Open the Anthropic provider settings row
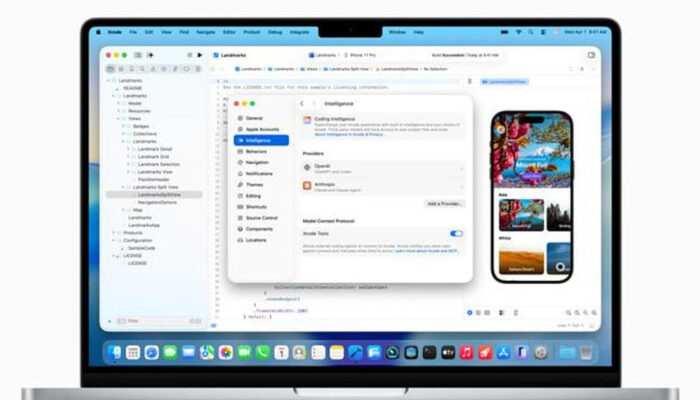Viewport: 700px width, 400px height. (x=383, y=186)
